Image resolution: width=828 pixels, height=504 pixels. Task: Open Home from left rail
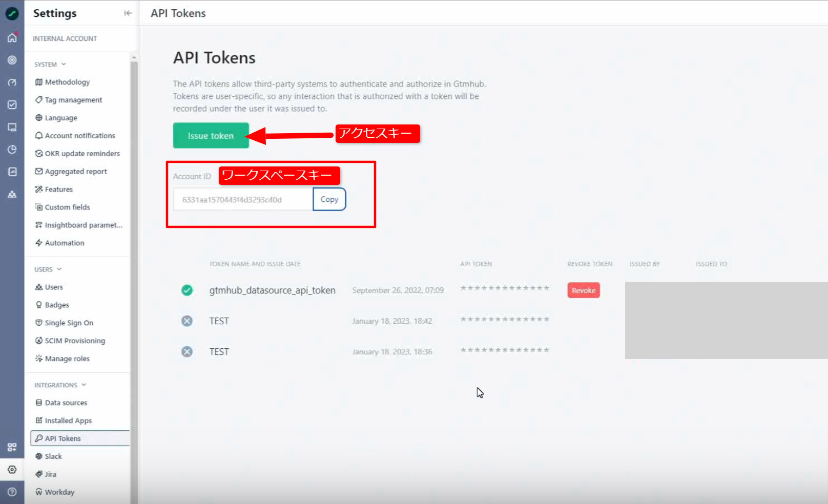pyautogui.click(x=12, y=37)
